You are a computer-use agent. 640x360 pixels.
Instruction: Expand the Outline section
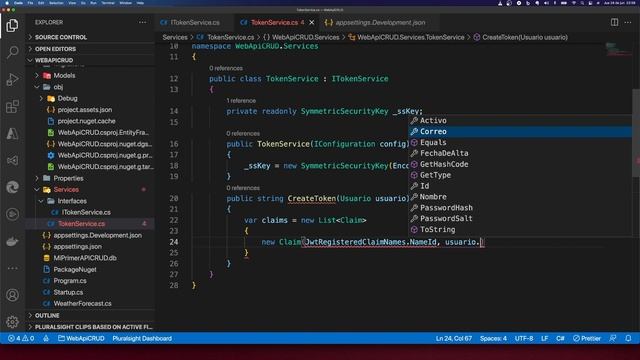pos(90,316)
